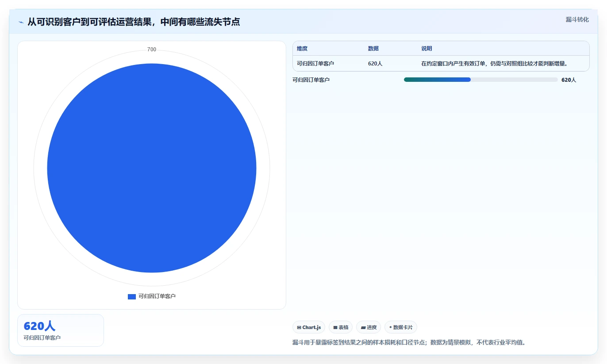
Task: Click the blue polar area chart segment
Action: [152, 168]
